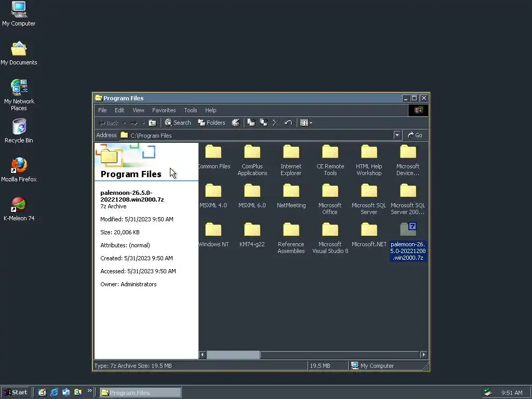Select the Microsoft Device folder
Viewport: 532px width, 399px height.
[x=408, y=160]
